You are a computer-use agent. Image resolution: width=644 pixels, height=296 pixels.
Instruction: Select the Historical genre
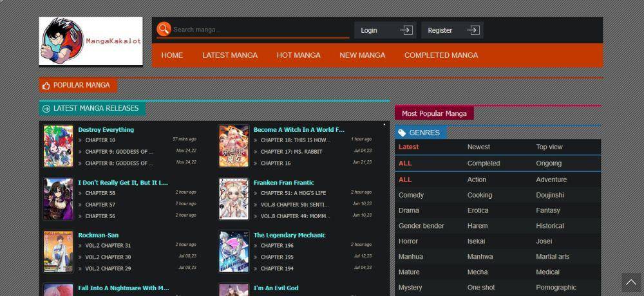click(549, 226)
